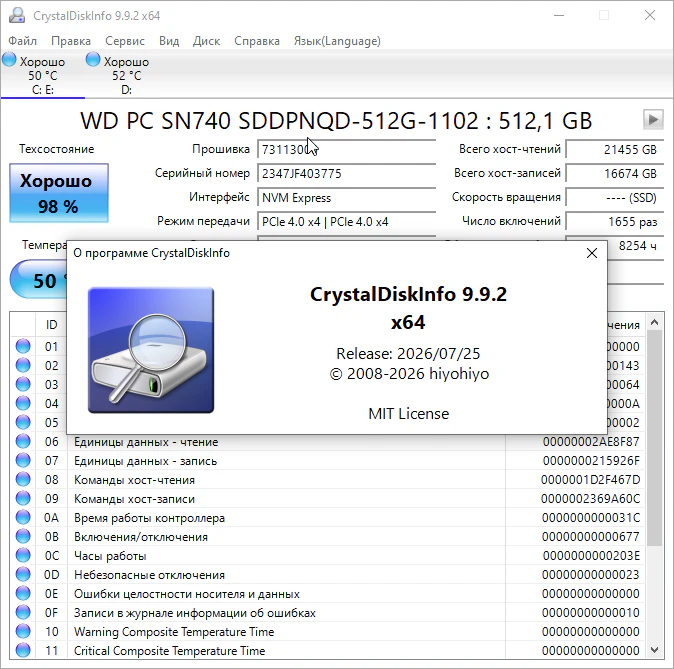Select the row Единицы данных - чтение
This screenshot has height=669, width=674.
pyautogui.click(x=328, y=442)
